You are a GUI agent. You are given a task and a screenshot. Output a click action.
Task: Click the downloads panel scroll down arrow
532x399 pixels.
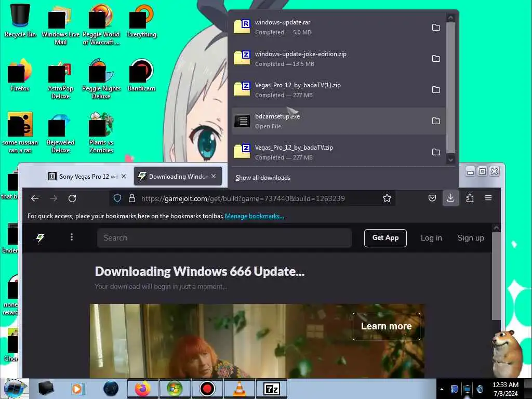tap(450, 159)
